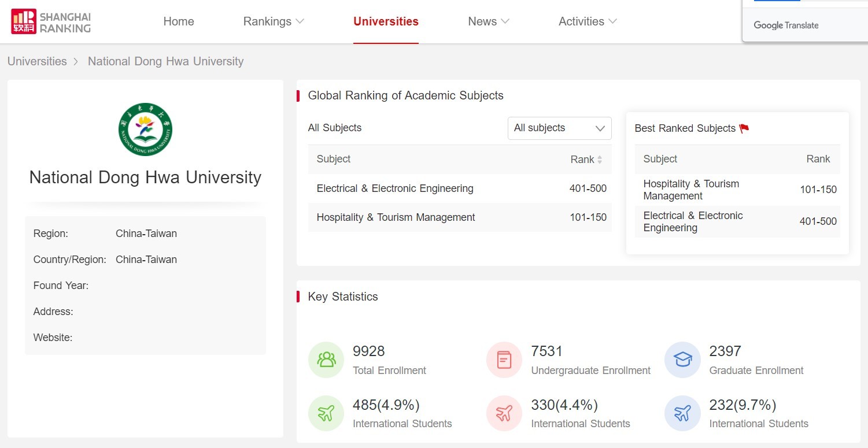Viewport: 868px width, 448px height.
Task: Click the 401-500 rank in All Subjects table
Action: tap(588, 188)
